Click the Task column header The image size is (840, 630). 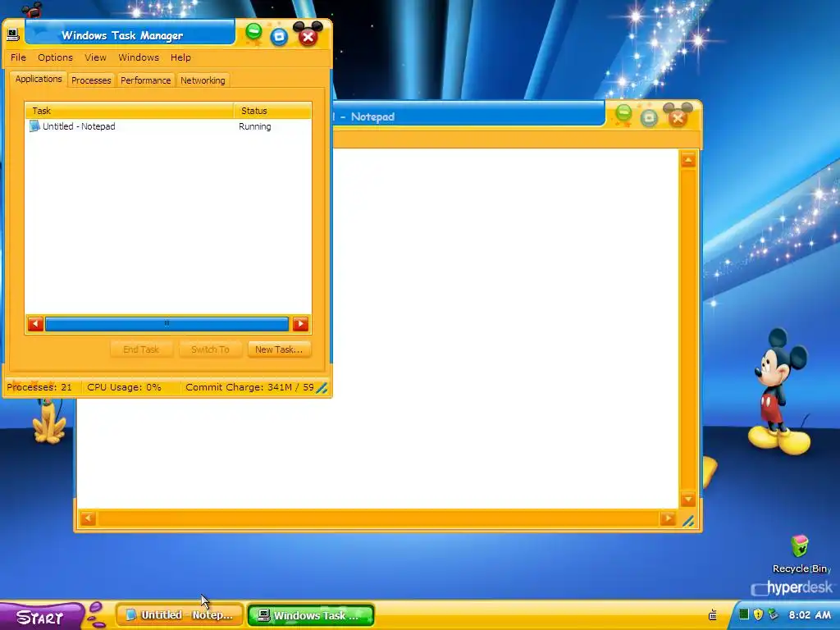coord(129,111)
